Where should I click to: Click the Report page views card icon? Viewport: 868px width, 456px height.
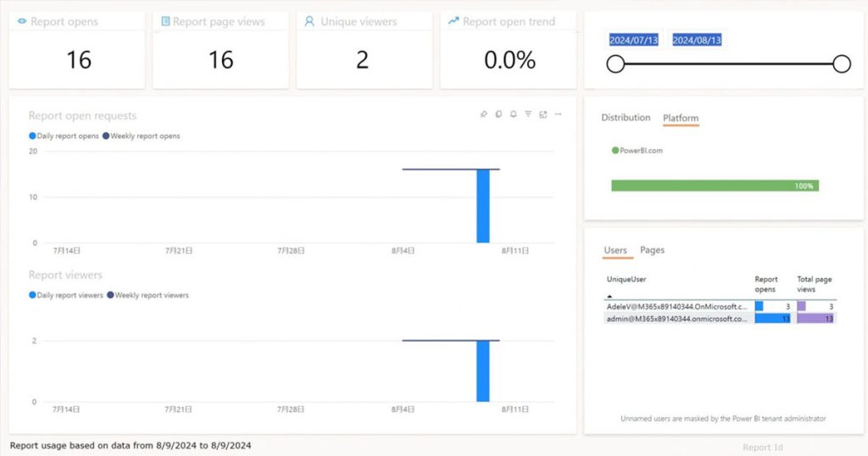click(165, 21)
